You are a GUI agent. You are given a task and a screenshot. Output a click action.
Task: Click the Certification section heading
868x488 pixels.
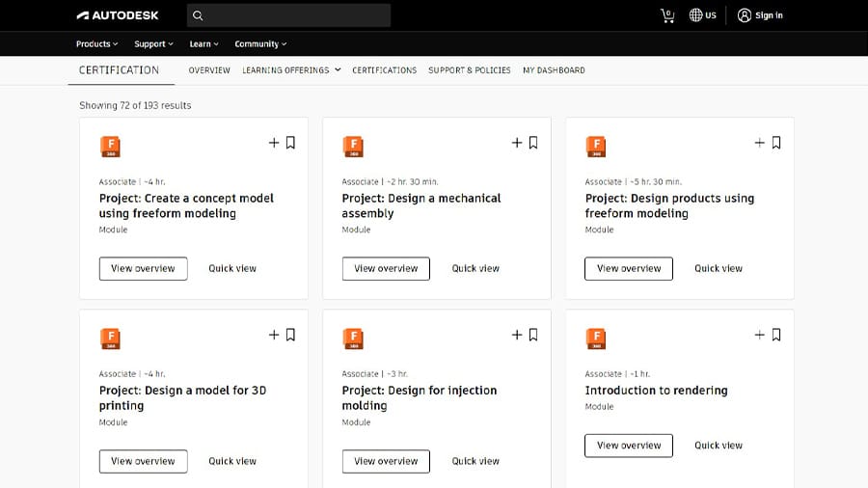tap(119, 70)
